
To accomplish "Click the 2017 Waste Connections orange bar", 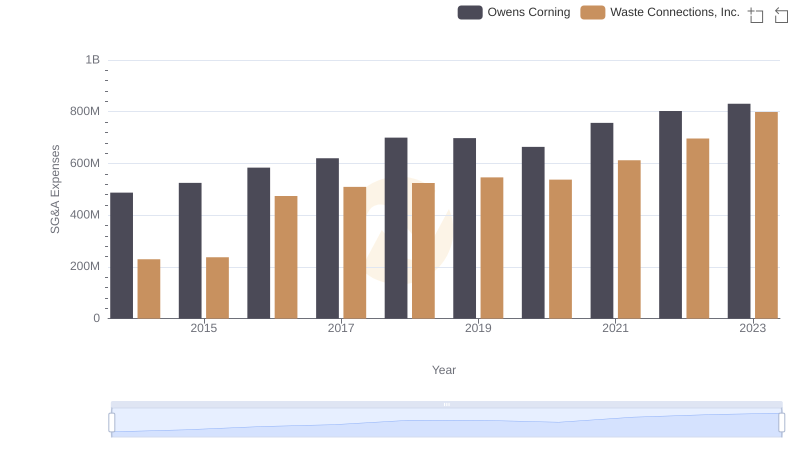I will click(355, 252).
